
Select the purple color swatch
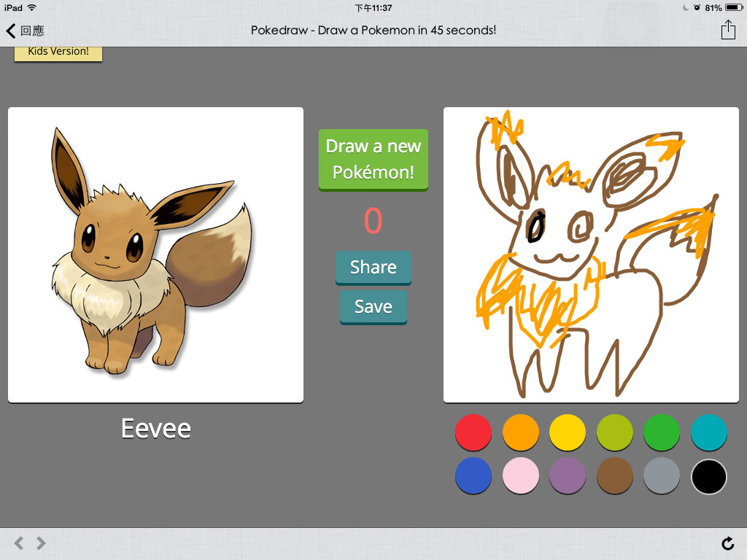568,475
